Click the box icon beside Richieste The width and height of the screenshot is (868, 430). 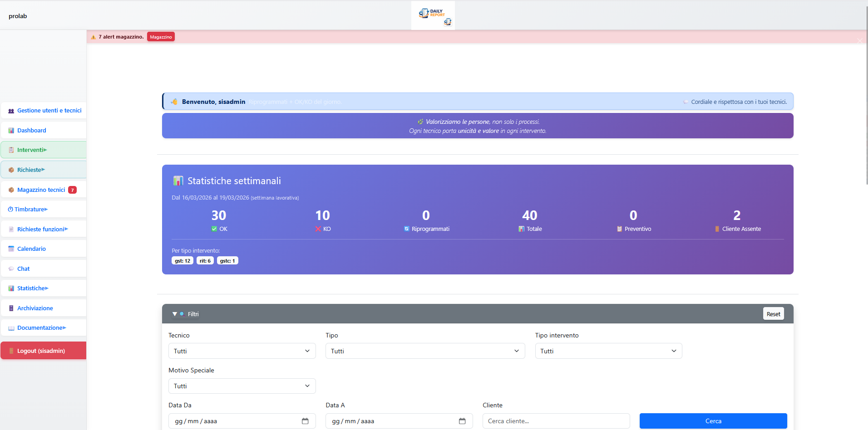11,170
